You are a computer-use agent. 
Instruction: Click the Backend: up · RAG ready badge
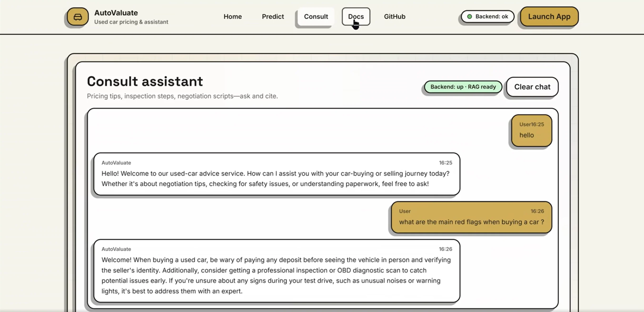click(463, 87)
